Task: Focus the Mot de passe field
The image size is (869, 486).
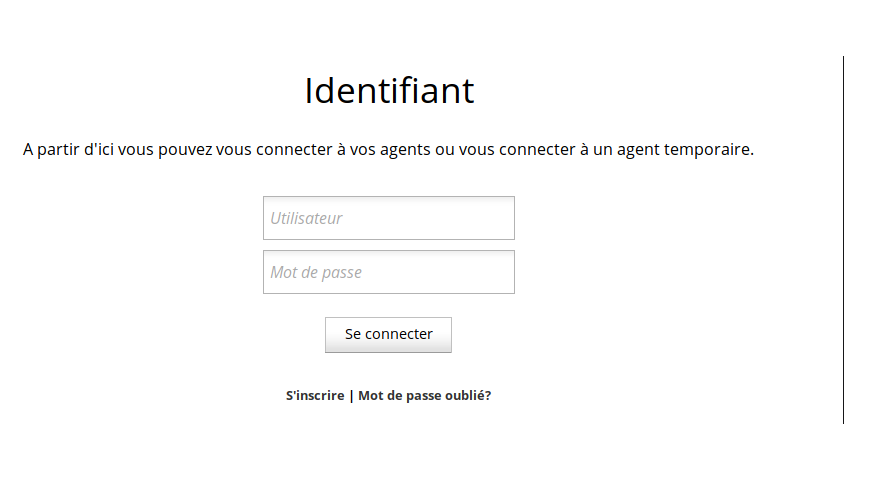Action: click(388, 272)
